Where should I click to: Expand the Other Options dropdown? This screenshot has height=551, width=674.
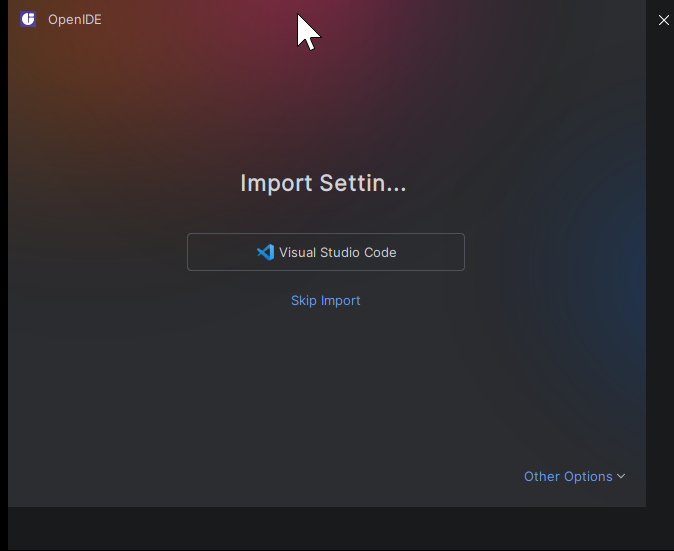click(x=574, y=476)
